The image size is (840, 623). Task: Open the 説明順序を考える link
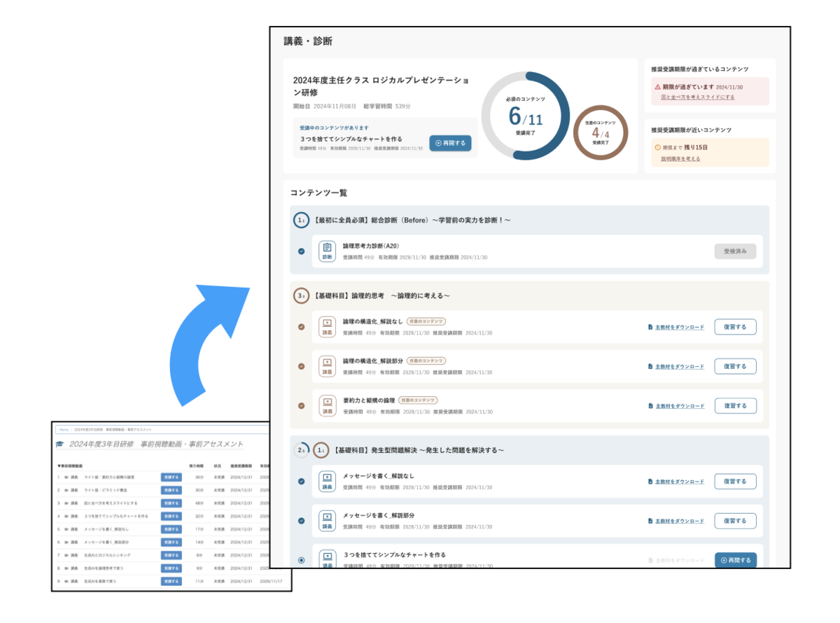[x=680, y=159]
